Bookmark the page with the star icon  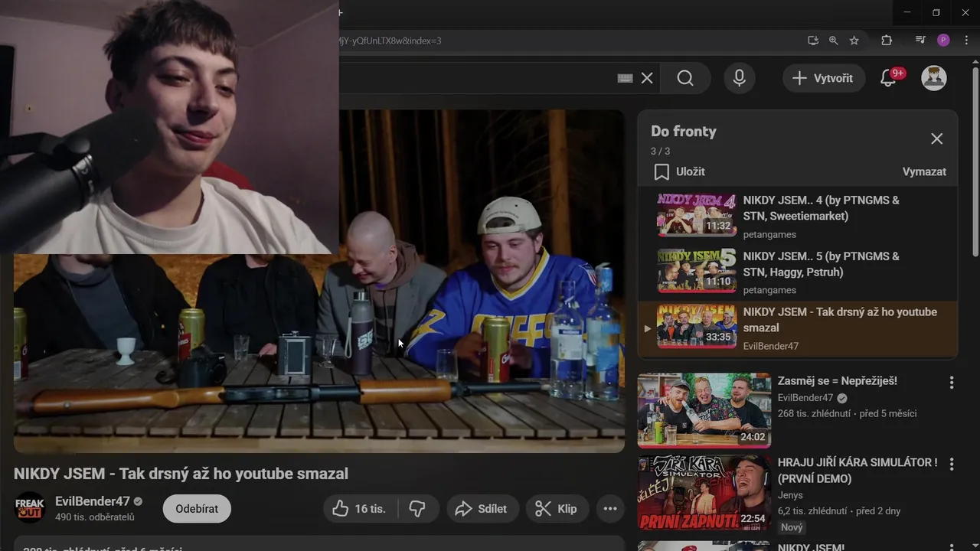pos(854,41)
